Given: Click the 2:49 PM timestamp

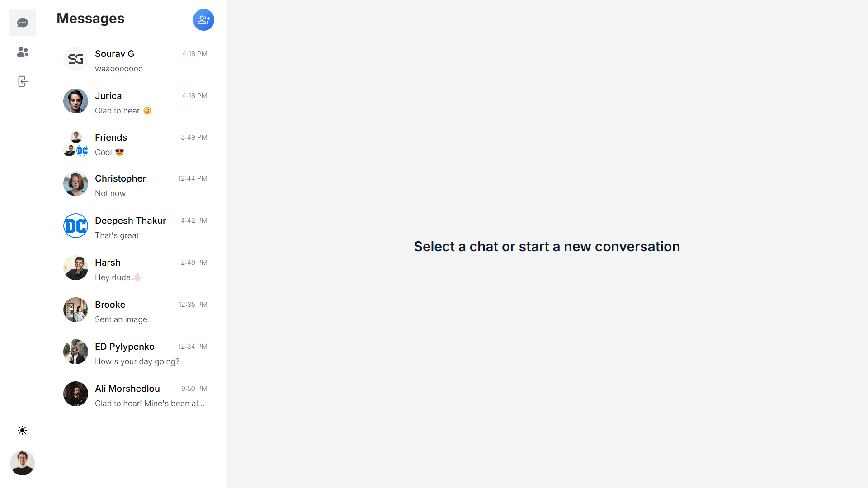Looking at the screenshot, I should click(x=194, y=263).
